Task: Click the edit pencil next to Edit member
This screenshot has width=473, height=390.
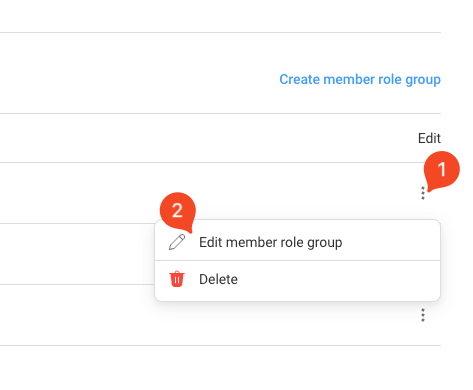Action: tap(177, 242)
